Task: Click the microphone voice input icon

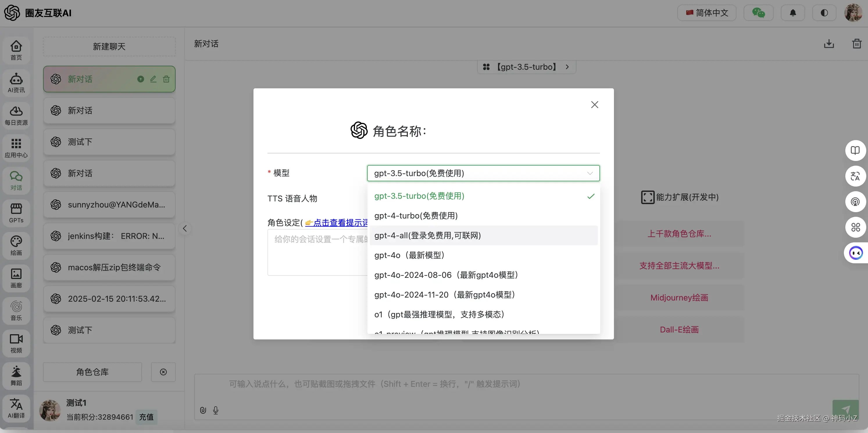Action: click(x=216, y=410)
